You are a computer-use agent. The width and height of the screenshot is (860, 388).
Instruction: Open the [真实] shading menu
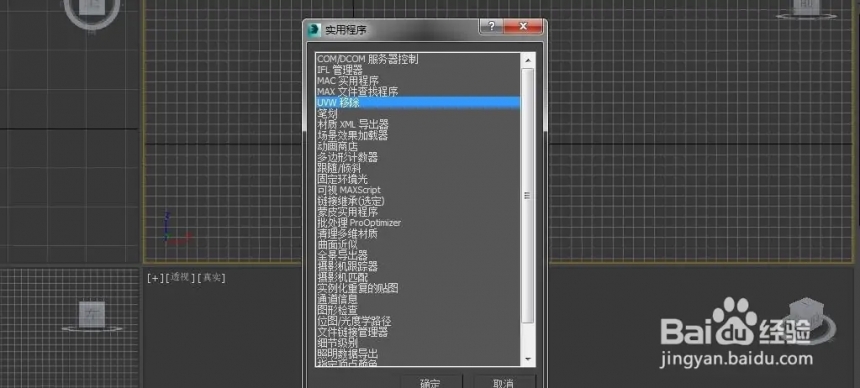[211, 278]
